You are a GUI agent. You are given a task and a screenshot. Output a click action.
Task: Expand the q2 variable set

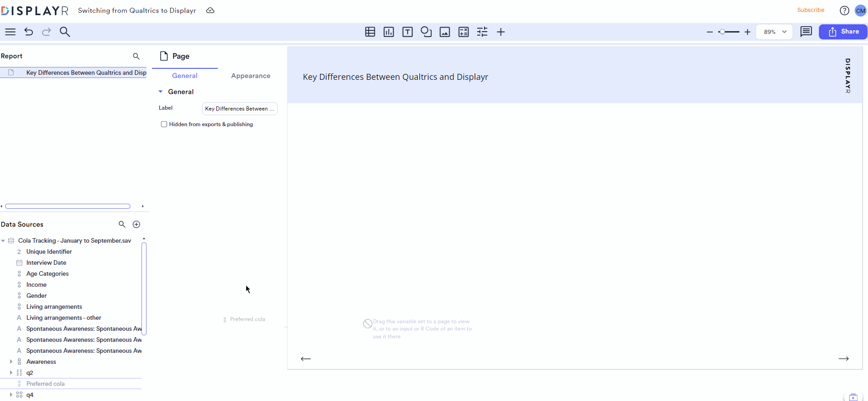(x=11, y=373)
